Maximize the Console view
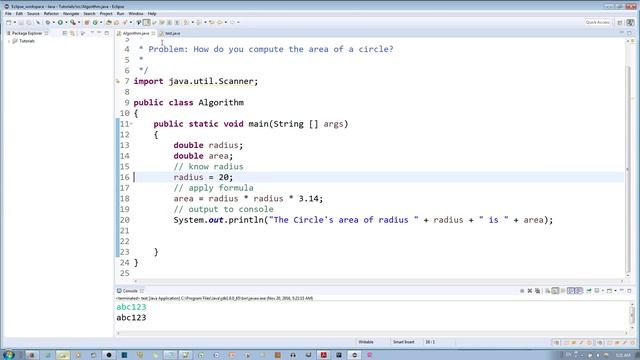The height and width of the screenshot is (360, 640). click(629, 291)
